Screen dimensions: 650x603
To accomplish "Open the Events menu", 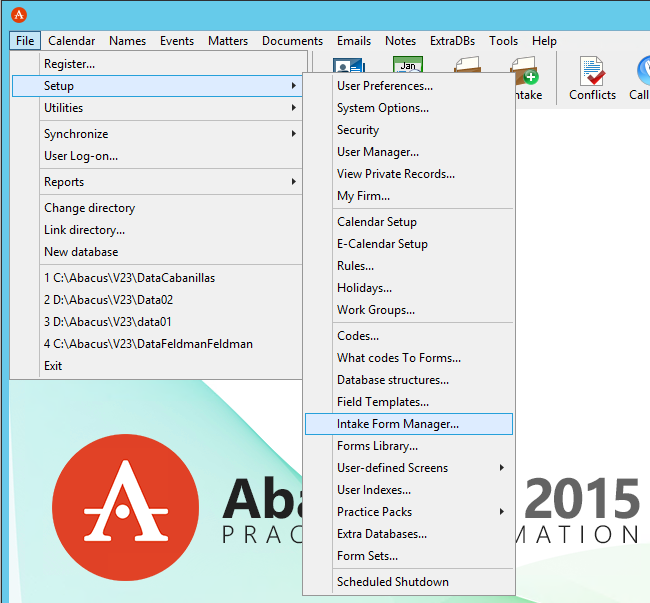I will (x=177, y=41).
